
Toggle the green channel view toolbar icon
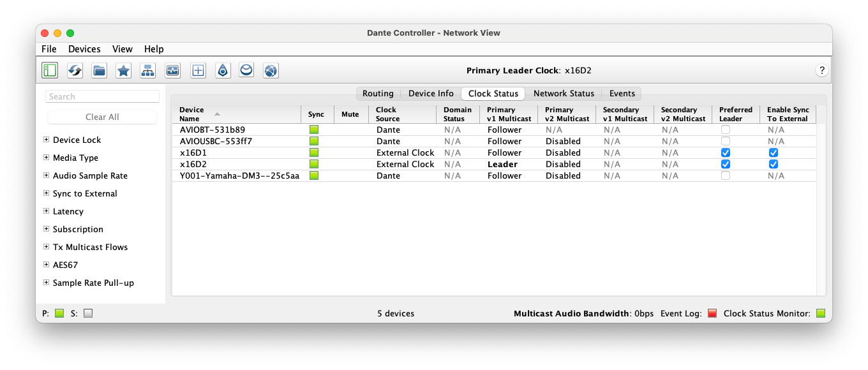pyautogui.click(x=50, y=70)
